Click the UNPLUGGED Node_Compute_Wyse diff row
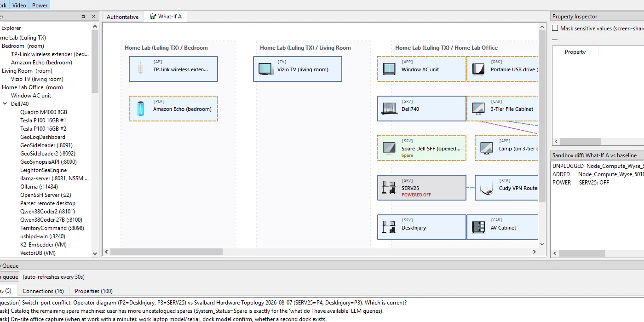The height and width of the screenshot is (322, 644). pyautogui.click(x=597, y=166)
